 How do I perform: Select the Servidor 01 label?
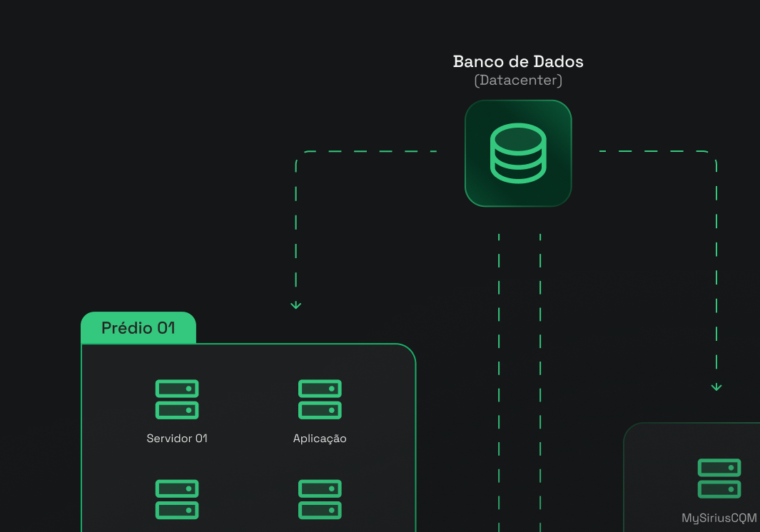click(177, 439)
